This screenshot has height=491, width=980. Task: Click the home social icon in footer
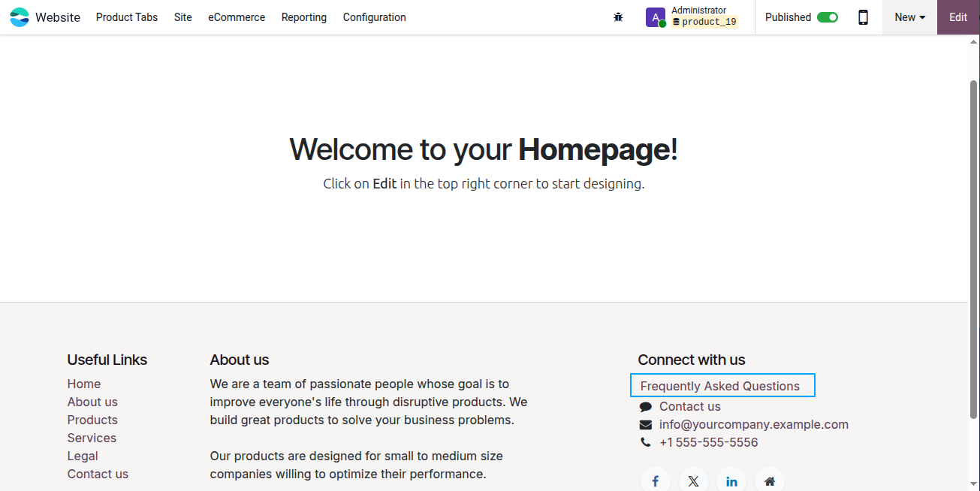pos(770,481)
